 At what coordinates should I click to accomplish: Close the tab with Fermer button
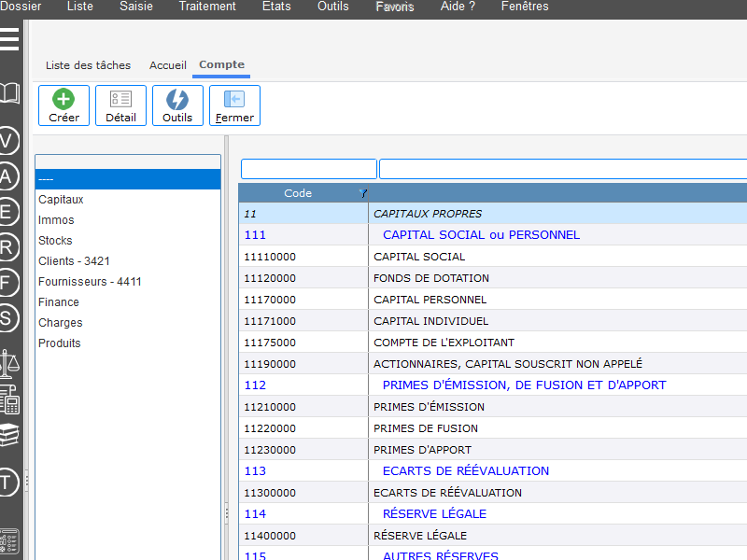click(234, 105)
